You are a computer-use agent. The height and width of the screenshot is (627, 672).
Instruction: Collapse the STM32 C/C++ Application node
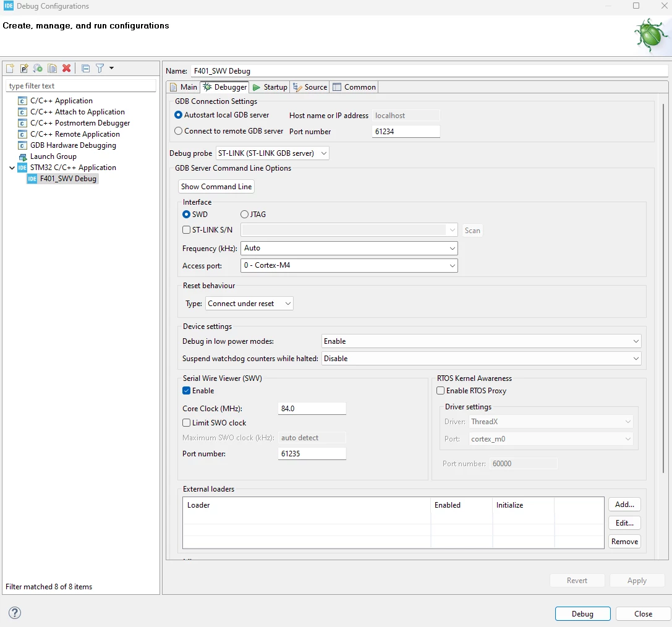coord(12,168)
